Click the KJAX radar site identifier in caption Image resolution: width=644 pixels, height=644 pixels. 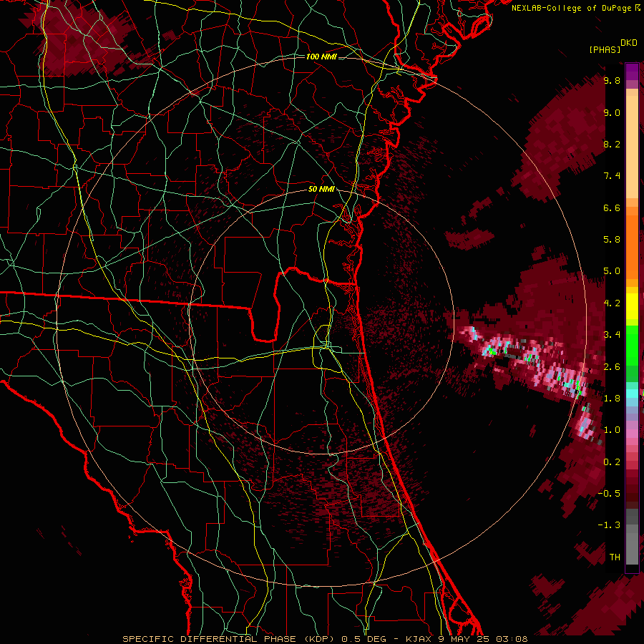[417, 639]
